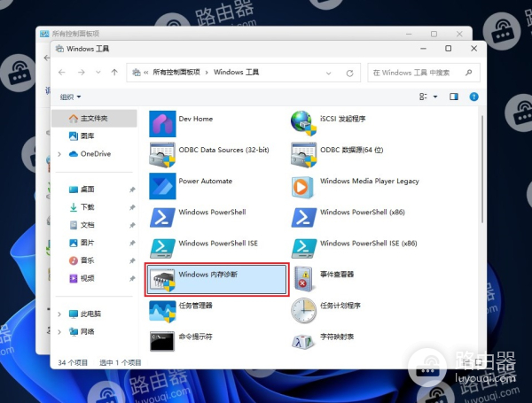Switch to details view in status bar
This screenshot has width=532, height=403.
coord(466,362)
